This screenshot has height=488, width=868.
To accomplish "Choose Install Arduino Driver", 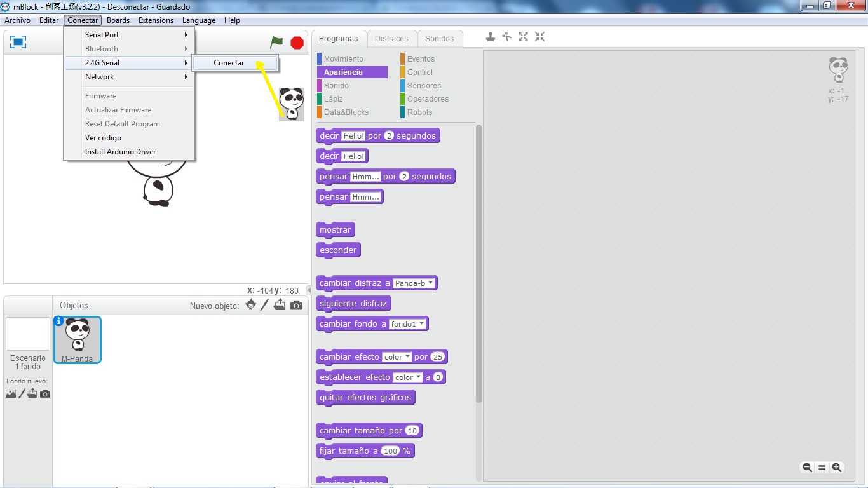I will tap(129, 152).
